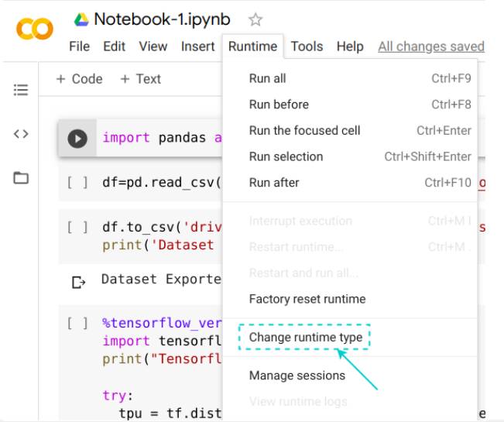Add a new Code cell
The image size is (504, 422).
(80, 79)
